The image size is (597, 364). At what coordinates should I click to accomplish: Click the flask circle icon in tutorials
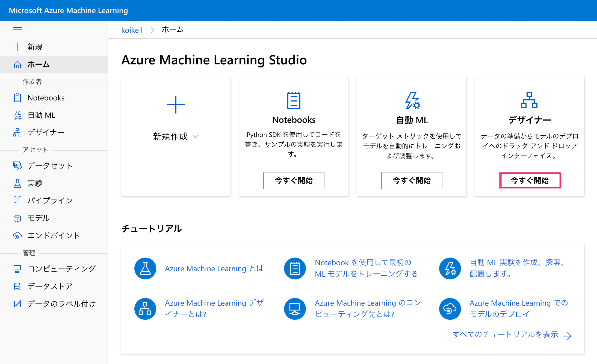(x=145, y=268)
